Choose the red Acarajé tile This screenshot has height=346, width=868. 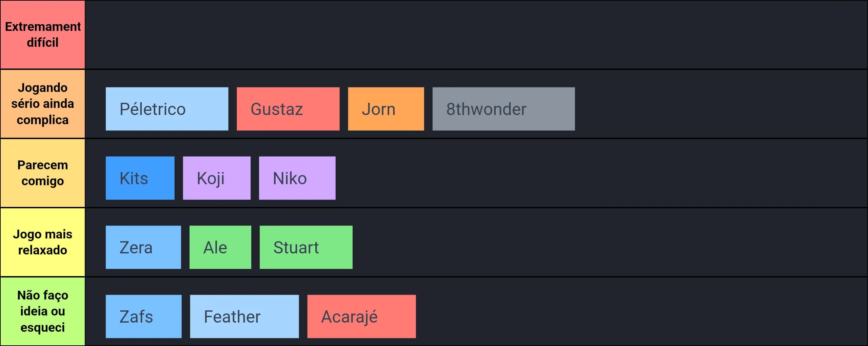[361, 316]
